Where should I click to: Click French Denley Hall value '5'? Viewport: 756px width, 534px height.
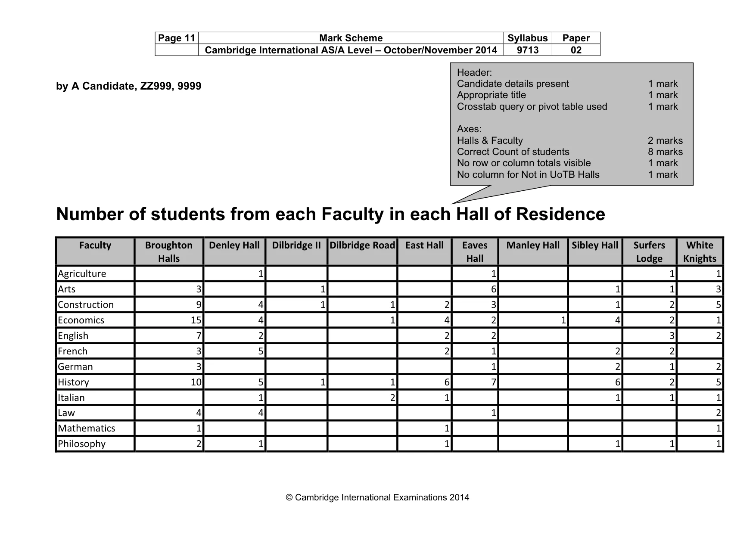261,351
